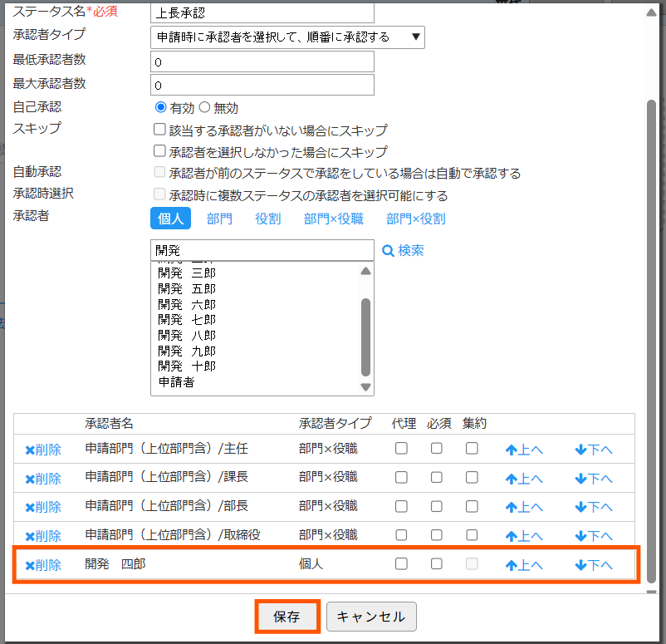Switch to the 部門×役職 tab
This screenshot has height=644, width=666.
[x=334, y=219]
